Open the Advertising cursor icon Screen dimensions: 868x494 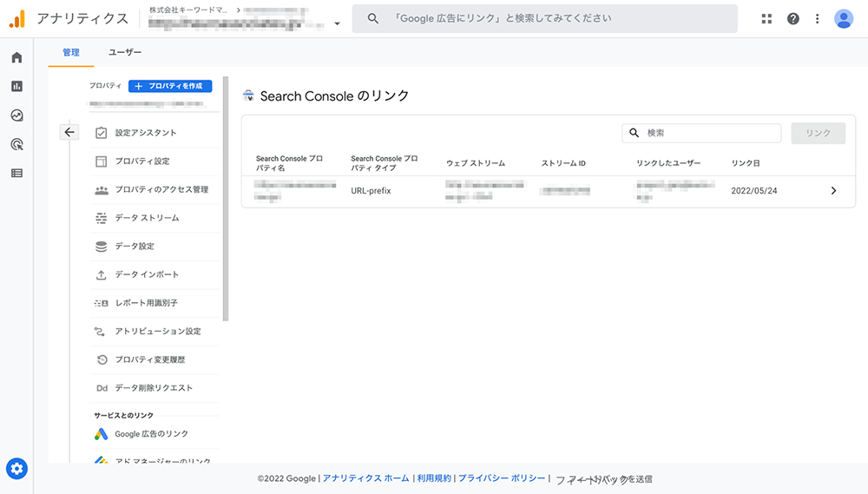(x=16, y=144)
